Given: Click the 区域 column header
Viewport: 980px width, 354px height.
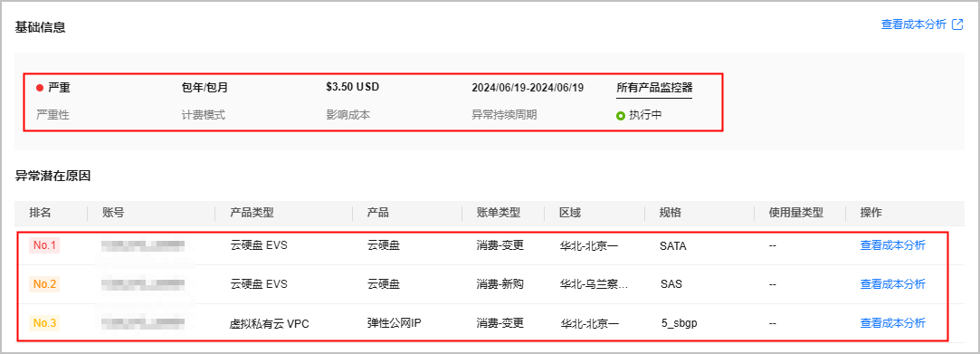Looking at the screenshot, I should (570, 213).
